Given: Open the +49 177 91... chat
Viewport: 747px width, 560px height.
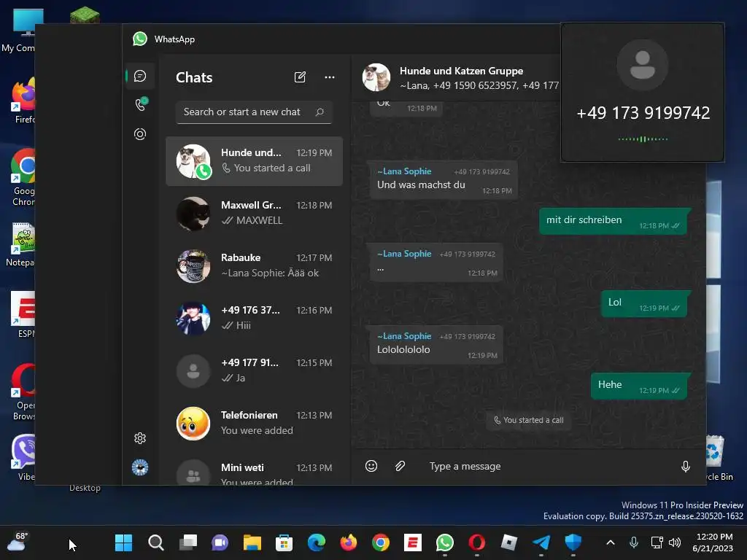Looking at the screenshot, I should click(254, 370).
